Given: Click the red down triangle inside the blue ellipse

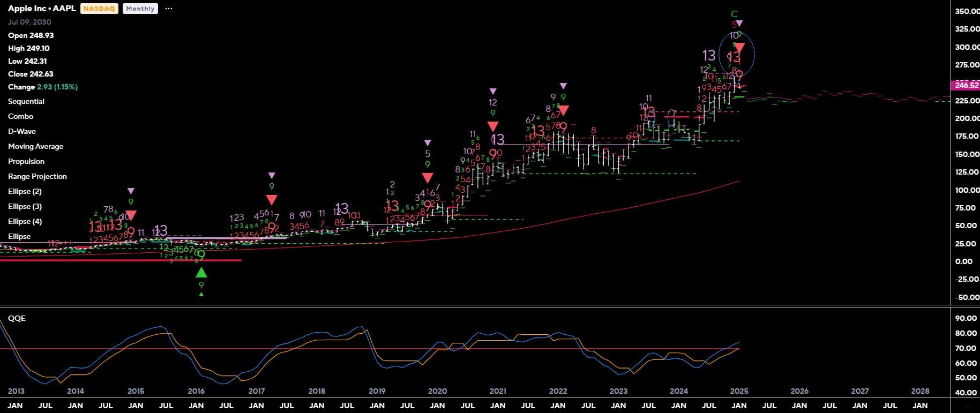Looking at the screenshot, I should point(739,48).
